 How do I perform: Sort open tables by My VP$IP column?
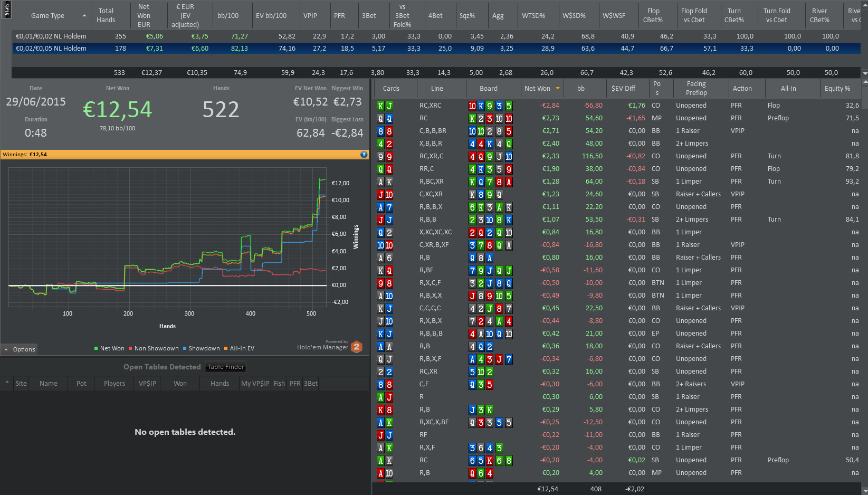coord(255,383)
